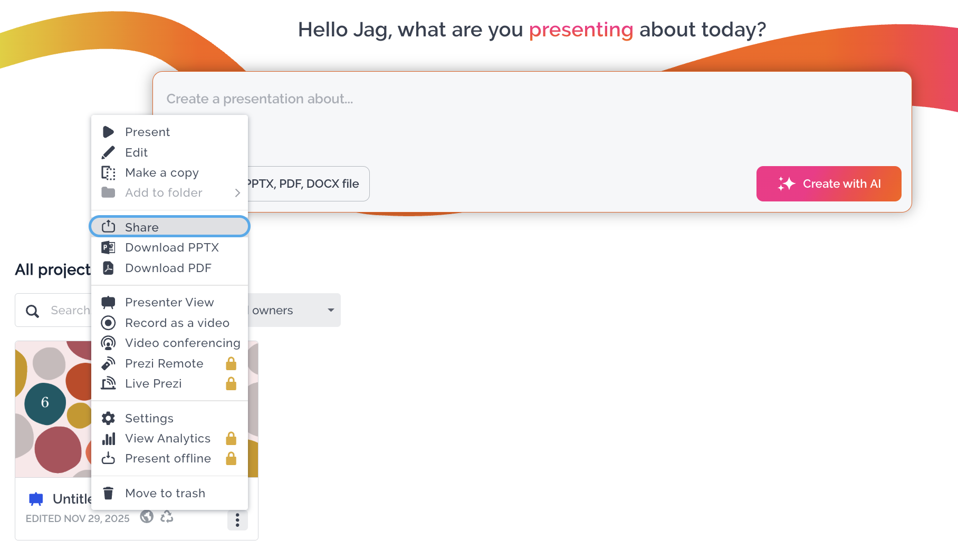Screen dimensions: 958x560
Task: Open the owners filter dropdown
Action: [294, 310]
